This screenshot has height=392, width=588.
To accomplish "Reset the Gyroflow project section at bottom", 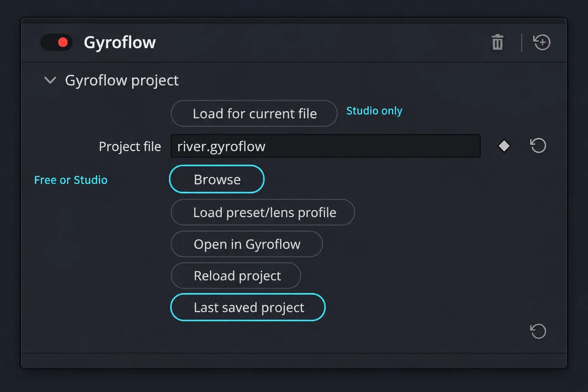I will [x=538, y=331].
